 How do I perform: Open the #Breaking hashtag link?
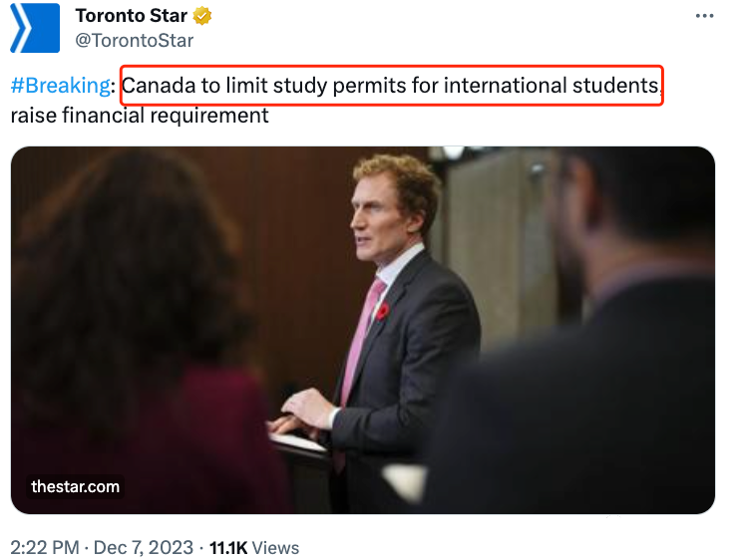click(61, 87)
